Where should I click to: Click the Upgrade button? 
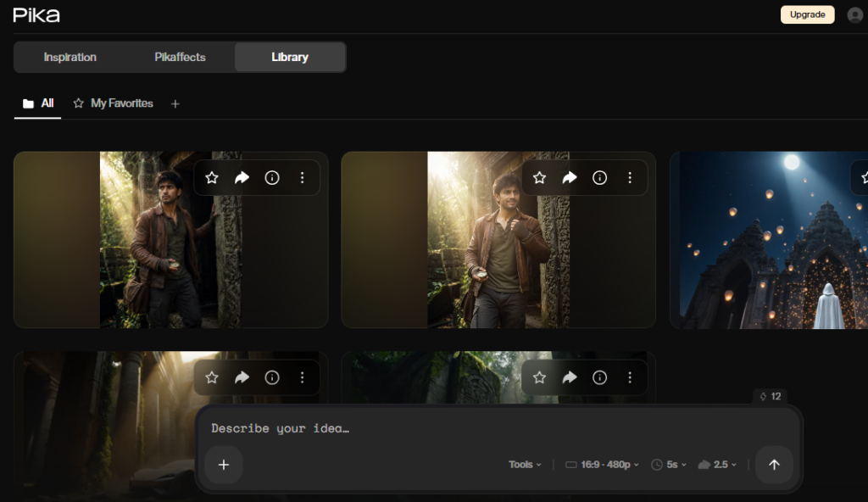(808, 15)
